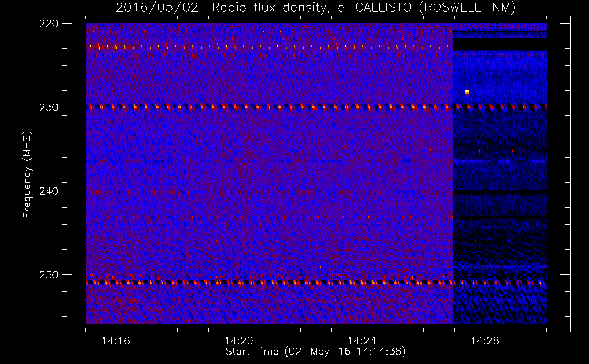Image resolution: width=589 pixels, height=364 pixels.
Task: Select the 220 frequency axis label
Action: click(x=49, y=24)
